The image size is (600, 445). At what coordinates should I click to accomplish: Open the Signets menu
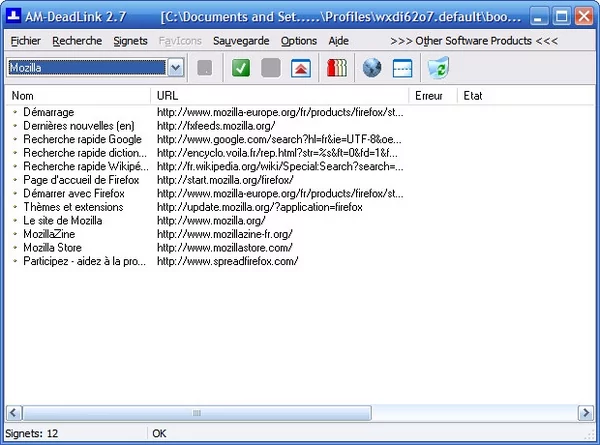click(130, 41)
